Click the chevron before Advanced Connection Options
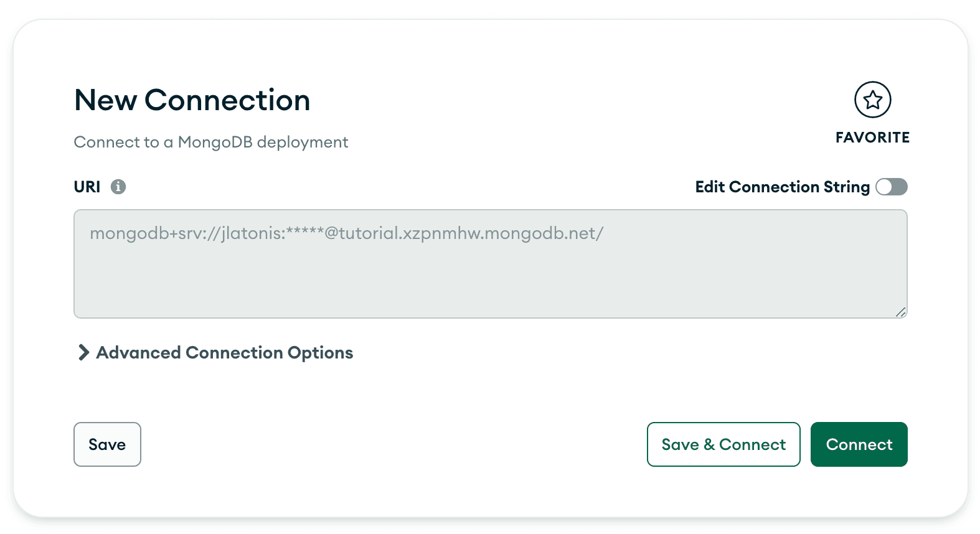Viewport: 980px width, 534px height. coord(83,352)
